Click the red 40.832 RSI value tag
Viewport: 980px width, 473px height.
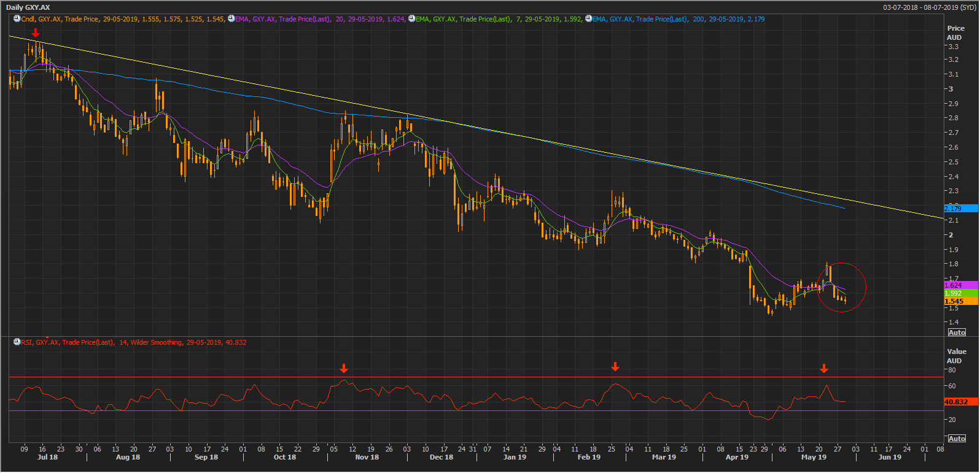coord(960,402)
